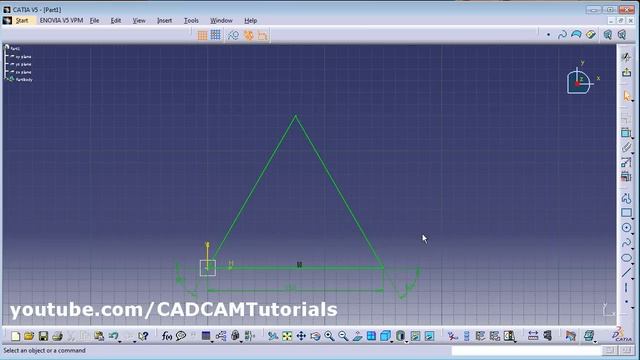
Task: Click the orange Select arrow tool
Action: (x=627, y=96)
